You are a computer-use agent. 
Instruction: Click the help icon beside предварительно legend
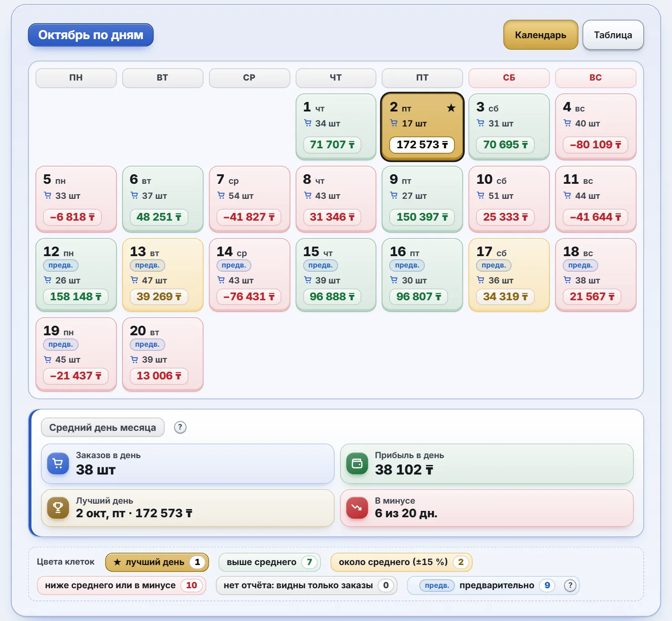click(570, 586)
